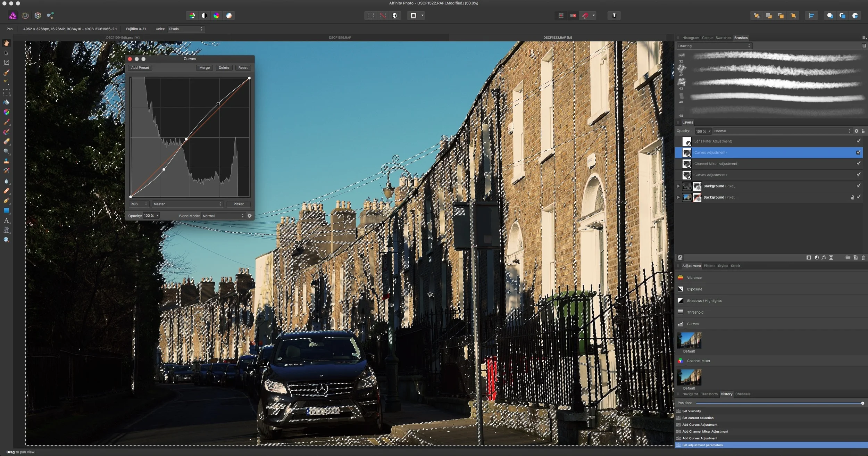Open the Develop persona icon
This screenshot has width=868, height=456.
click(38, 16)
